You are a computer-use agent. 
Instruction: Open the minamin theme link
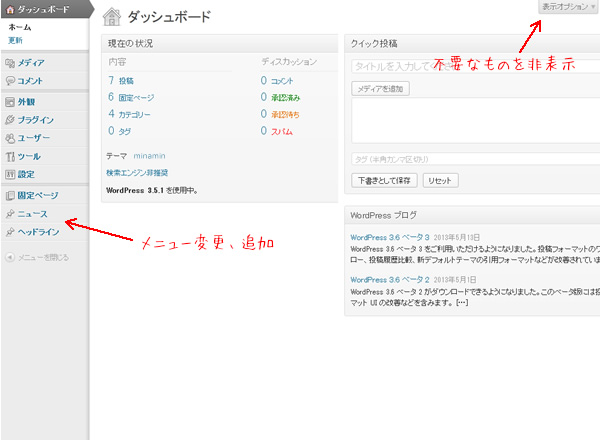pyautogui.click(x=149, y=156)
